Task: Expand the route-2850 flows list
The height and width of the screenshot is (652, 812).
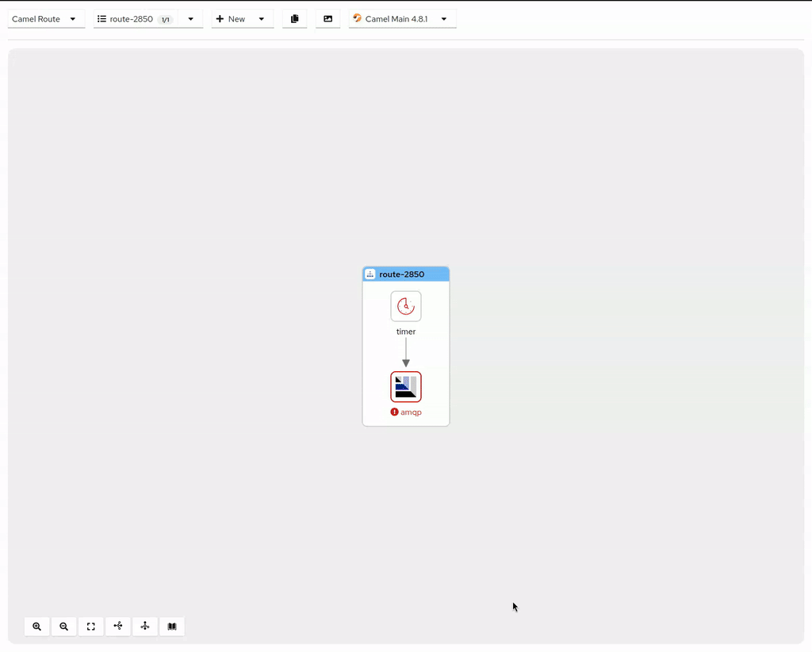Action: 190,19
